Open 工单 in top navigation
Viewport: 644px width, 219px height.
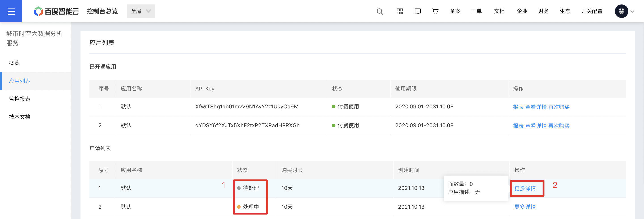[x=477, y=11]
